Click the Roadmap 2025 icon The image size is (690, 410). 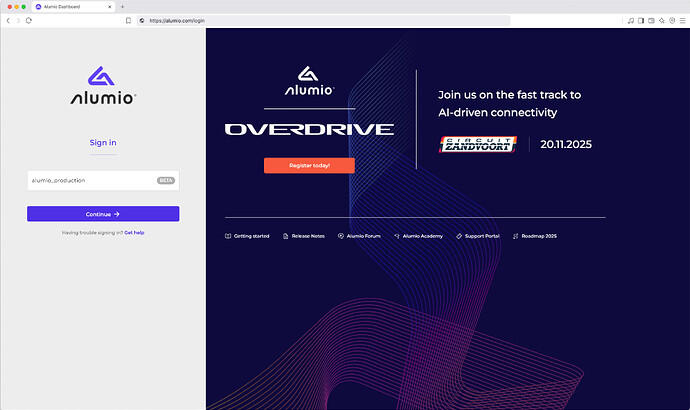[x=516, y=236]
